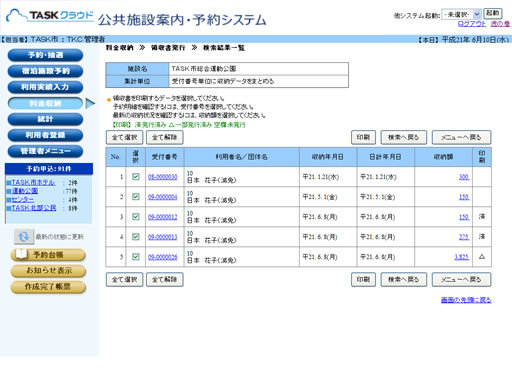This screenshot has height=384, width=512.
Task: Click the 150 amount link for 09-0000004
Action: pyautogui.click(x=464, y=197)
